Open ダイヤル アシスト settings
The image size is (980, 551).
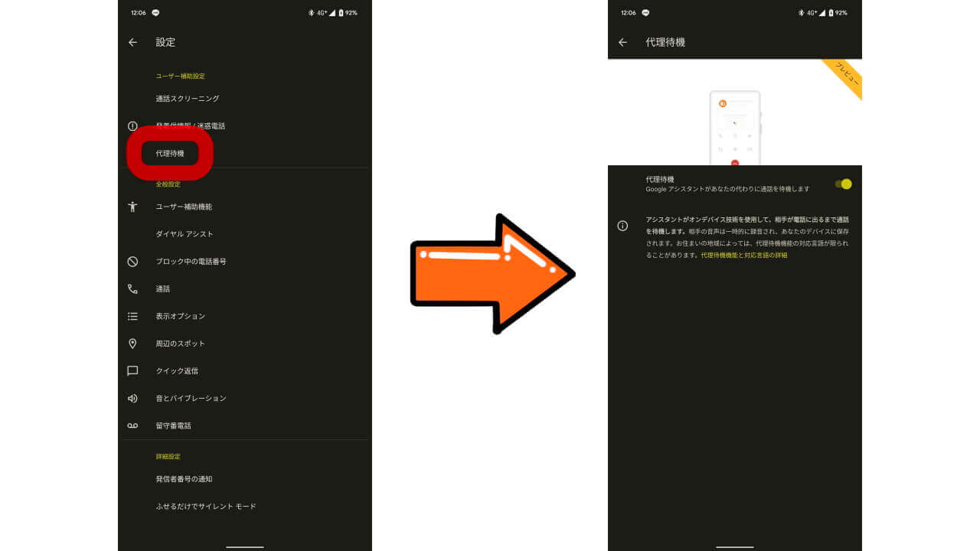pos(185,234)
